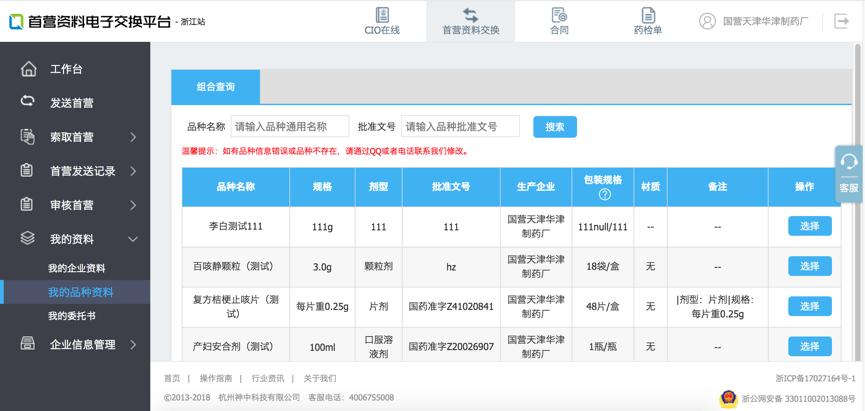Click the 每片重0.25g specification cell
The width and height of the screenshot is (865, 411).
322,307
